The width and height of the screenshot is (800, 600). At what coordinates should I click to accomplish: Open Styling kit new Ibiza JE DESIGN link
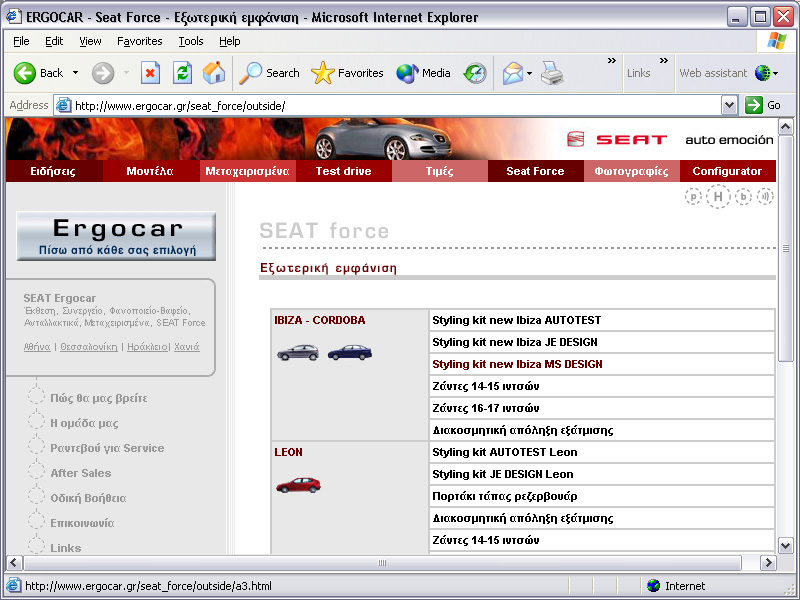click(515, 342)
